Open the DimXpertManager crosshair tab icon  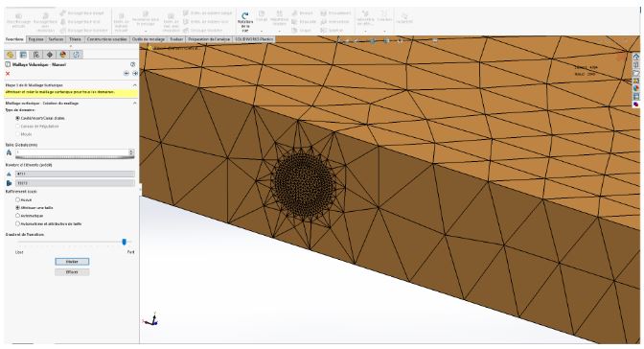pos(50,55)
